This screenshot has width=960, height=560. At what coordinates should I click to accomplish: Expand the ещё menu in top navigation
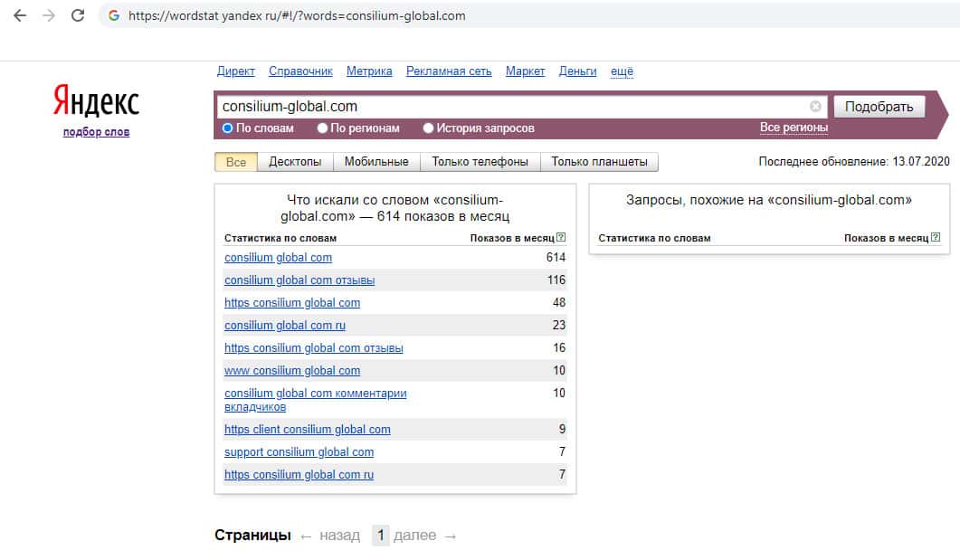click(x=622, y=71)
